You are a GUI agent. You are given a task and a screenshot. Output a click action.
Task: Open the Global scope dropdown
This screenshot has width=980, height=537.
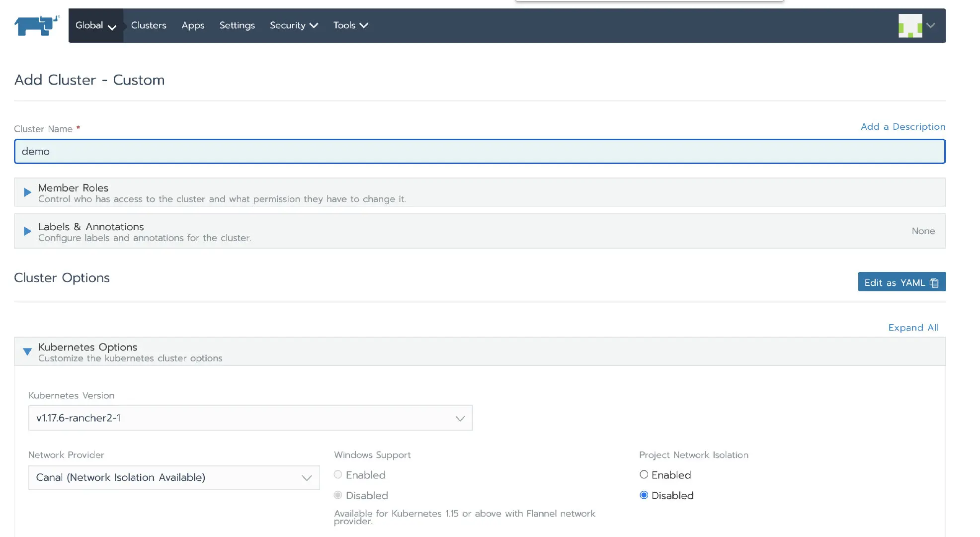pyautogui.click(x=95, y=25)
